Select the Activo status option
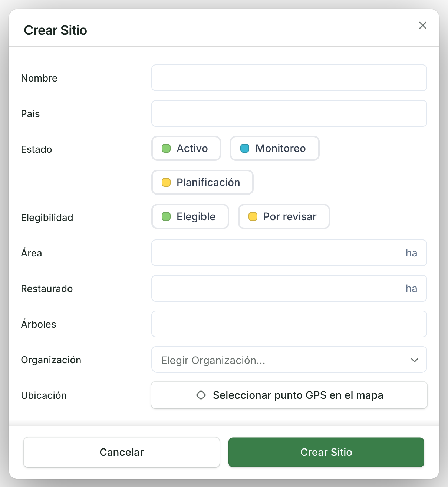 (x=186, y=148)
